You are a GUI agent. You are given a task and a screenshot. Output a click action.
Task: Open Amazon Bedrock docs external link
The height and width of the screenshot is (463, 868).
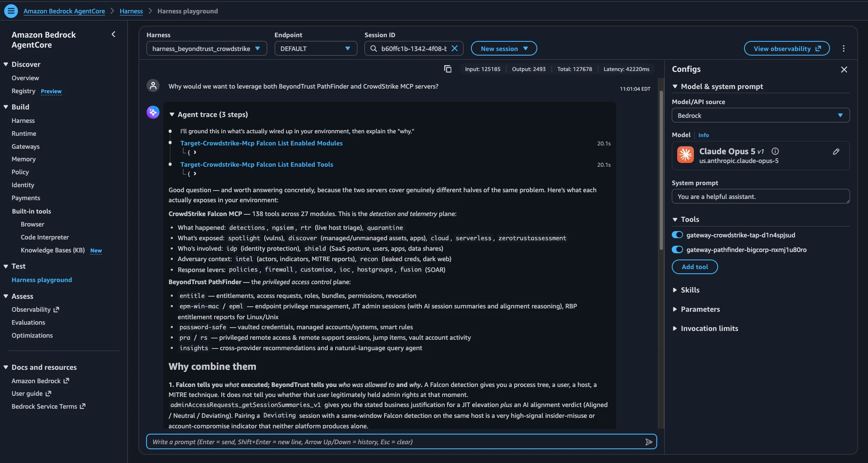click(x=40, y=381)
